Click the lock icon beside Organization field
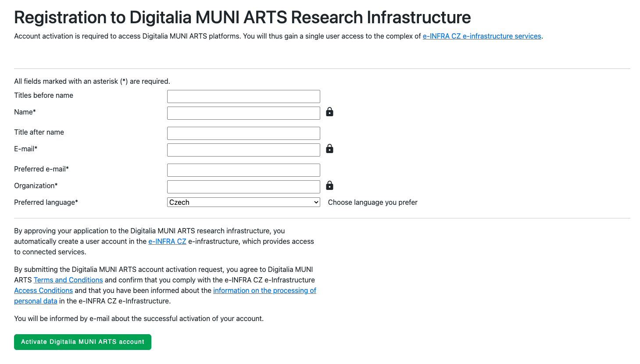This screenshot has width=640, height=364. pyautogui.click(x=329, y=186)
